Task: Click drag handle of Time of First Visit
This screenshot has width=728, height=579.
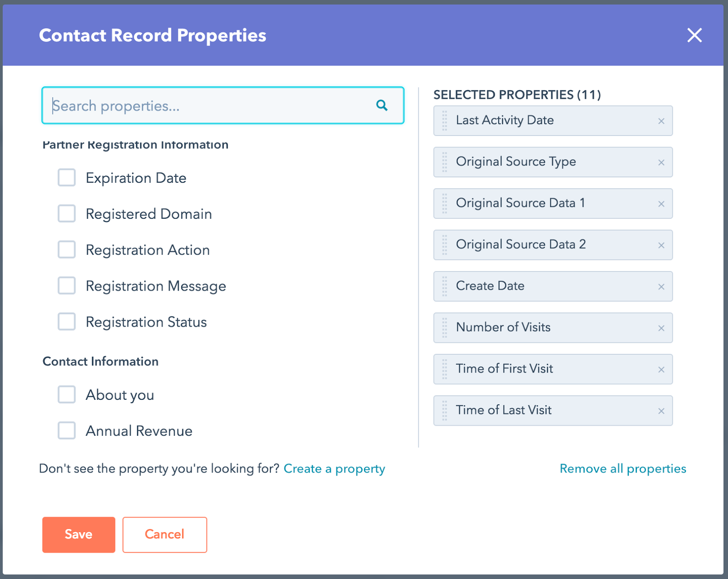Action: 445,369
